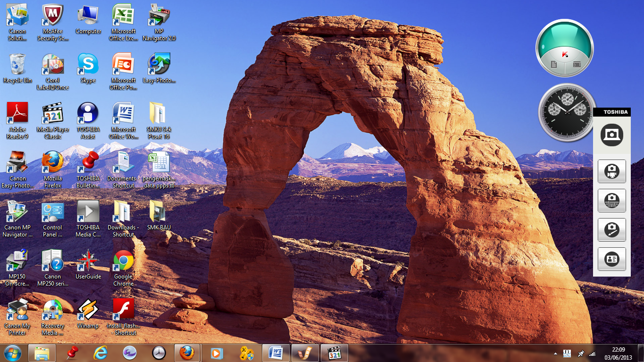Open the SMK BAU folder

click(159, 215)
